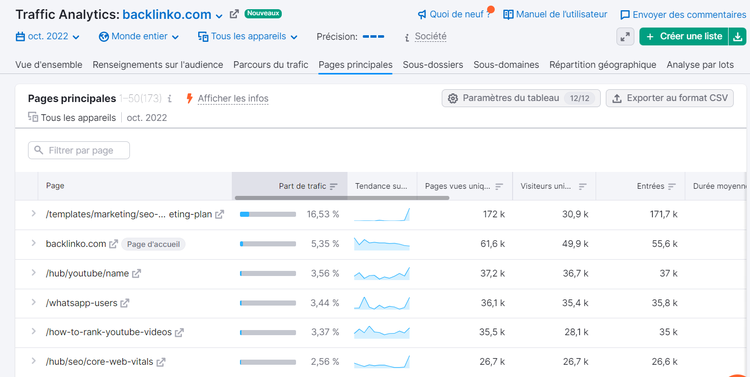Sort by Part de trafic icon

334,186
